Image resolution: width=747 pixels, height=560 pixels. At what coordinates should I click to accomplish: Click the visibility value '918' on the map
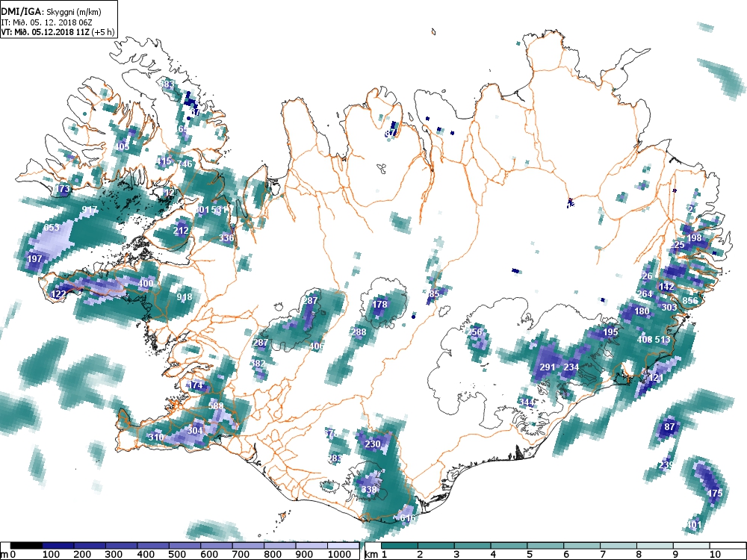[x=185, y=296]
